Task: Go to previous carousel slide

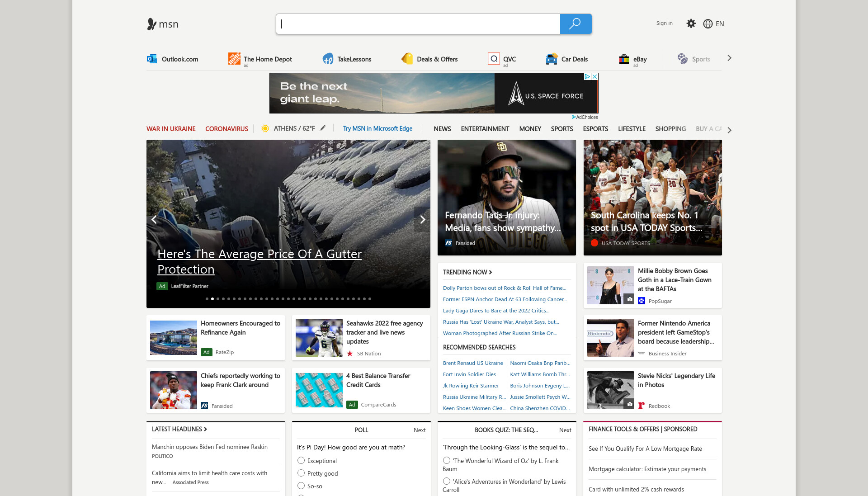Action: pos(154,220)
